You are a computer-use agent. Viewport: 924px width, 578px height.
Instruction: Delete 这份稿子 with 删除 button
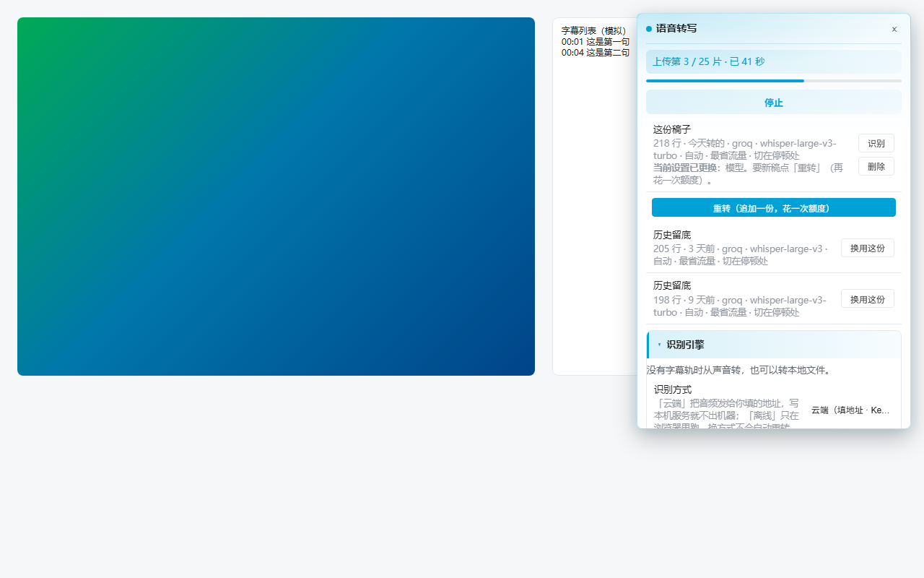[x=876, y=166]
